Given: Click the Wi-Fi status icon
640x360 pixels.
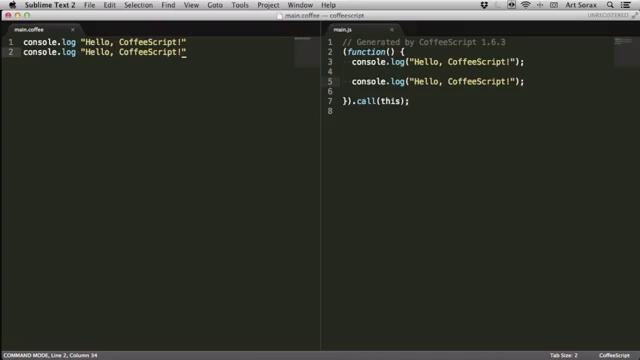Looking at the screenshot, I should point(526,5).
